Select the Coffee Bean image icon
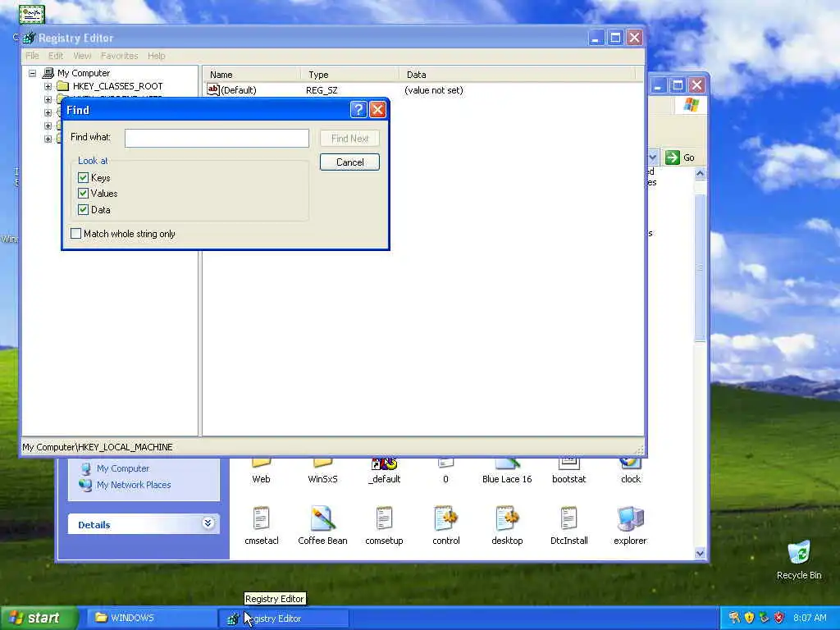The height and width of the screenshot is (630, 840). (322, 518)
